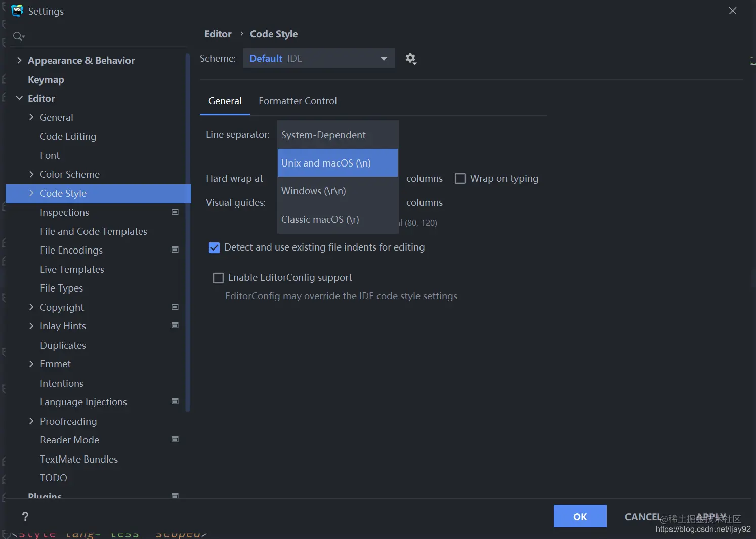Screen dimensions: 756x539
Task: Click the search magnifier icon in Settings
Action: pyautogui.click(x=18, y=36)
